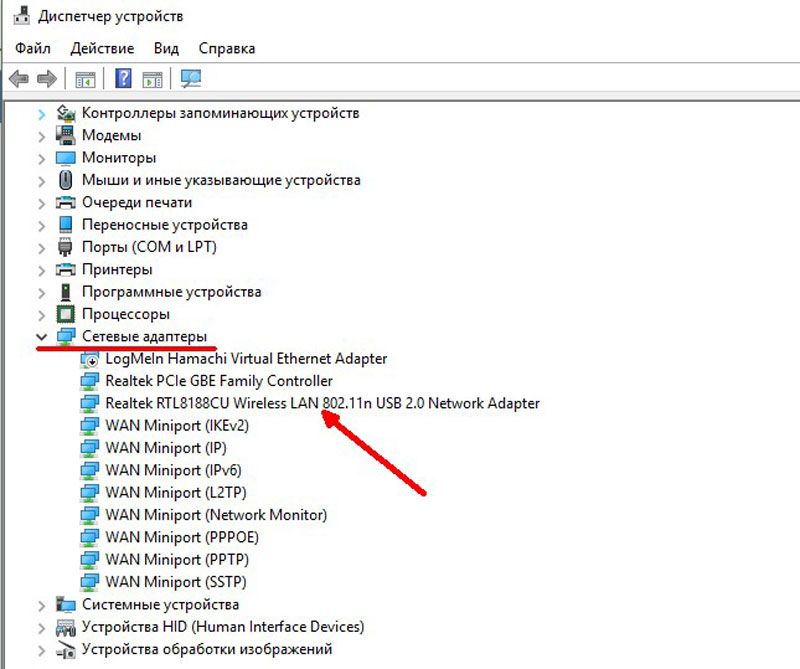Click the RTL8188CU wireless adapter icon
This screenshot has height=669, width=800.
[89, 404]
